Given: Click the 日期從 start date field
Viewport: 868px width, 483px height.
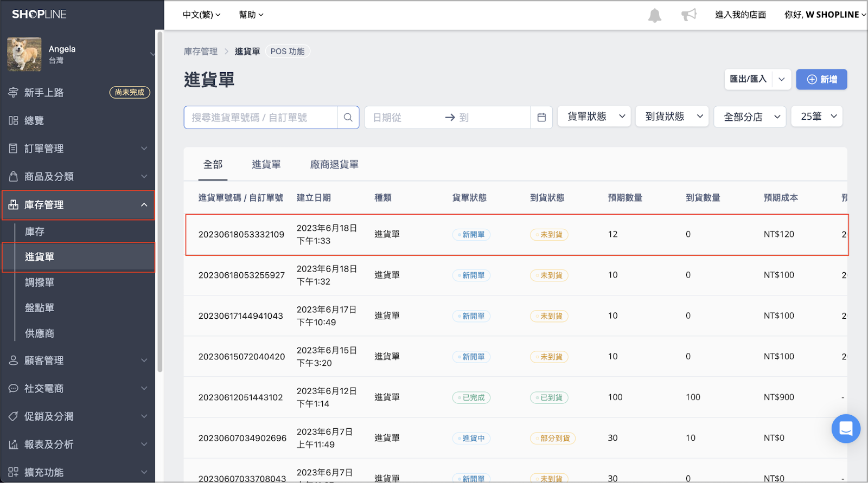Looking at the screenshot, I should point(404,117).
